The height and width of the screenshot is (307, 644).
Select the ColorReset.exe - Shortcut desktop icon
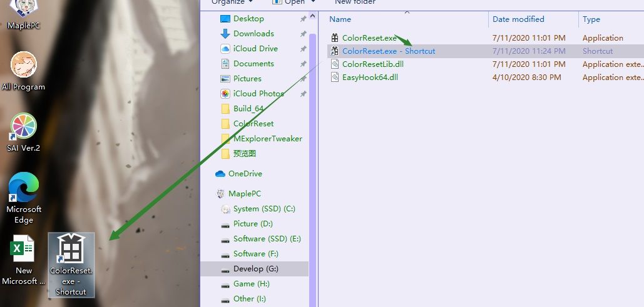(71, 264)
